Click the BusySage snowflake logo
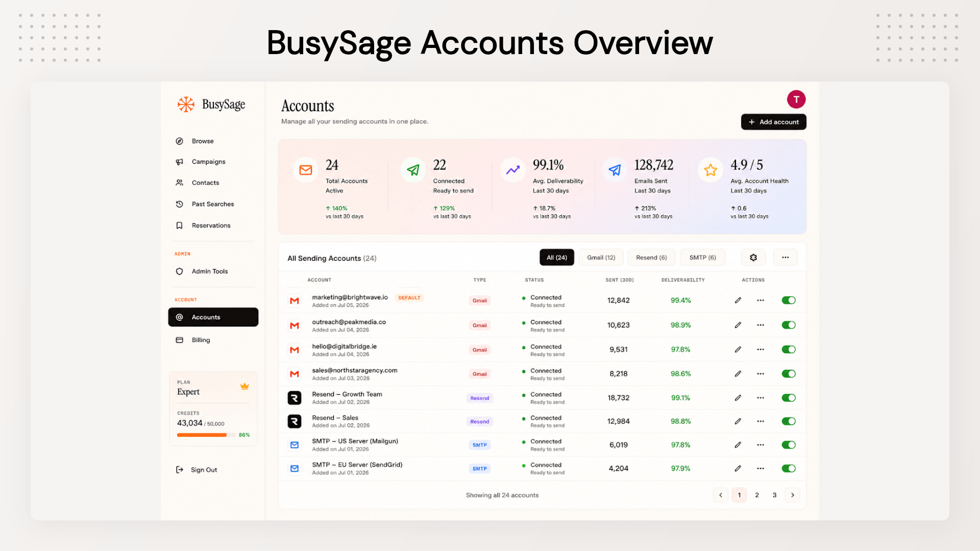This screenshot has width=980, height=551. click(x=186, y=105)
